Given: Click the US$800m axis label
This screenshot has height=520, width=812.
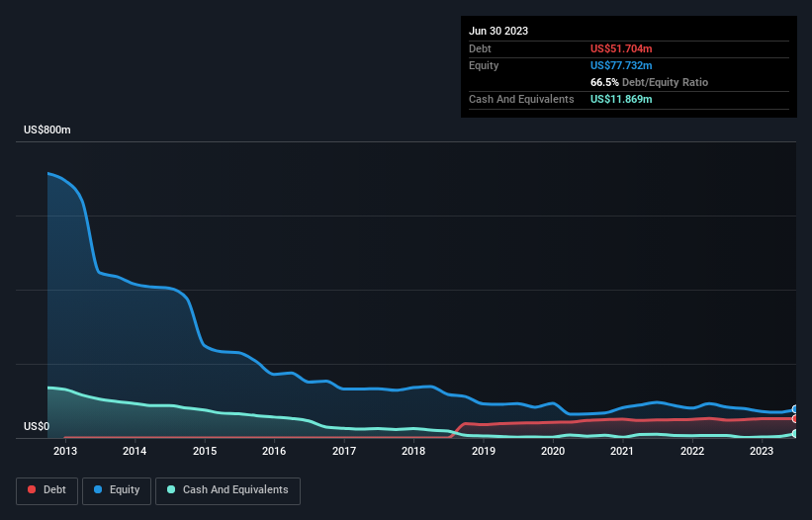Looking at the screenshot, I should [47, 130].
